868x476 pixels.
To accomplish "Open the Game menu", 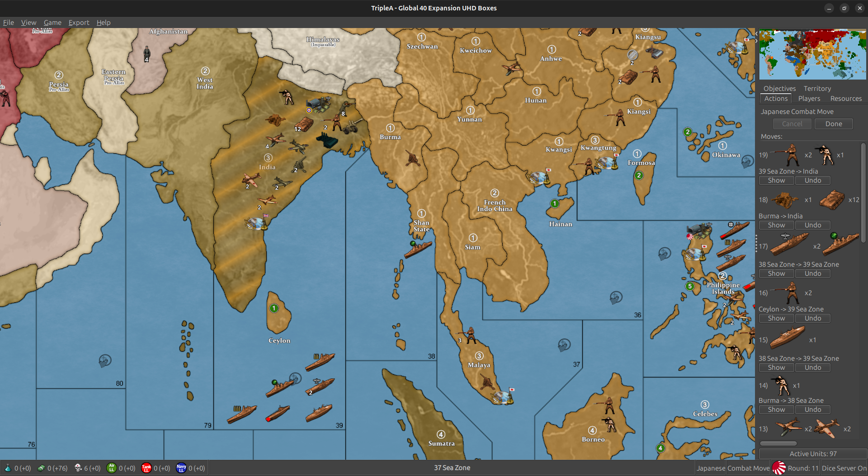I will [52, 23].
